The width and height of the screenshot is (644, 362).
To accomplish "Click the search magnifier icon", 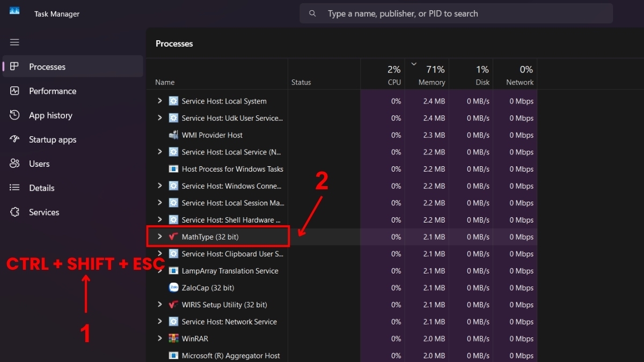I will tap(312, 13).
